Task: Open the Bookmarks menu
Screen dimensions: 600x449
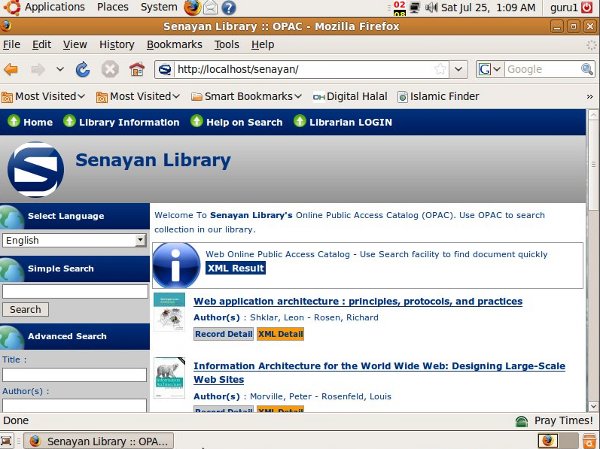Action: 174,45
